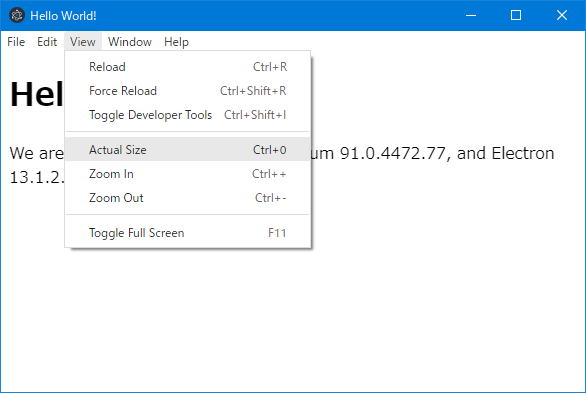Close the open View menu
Image resolution: width=586 pixels, height=393 pixels.
tap(83, 42)
